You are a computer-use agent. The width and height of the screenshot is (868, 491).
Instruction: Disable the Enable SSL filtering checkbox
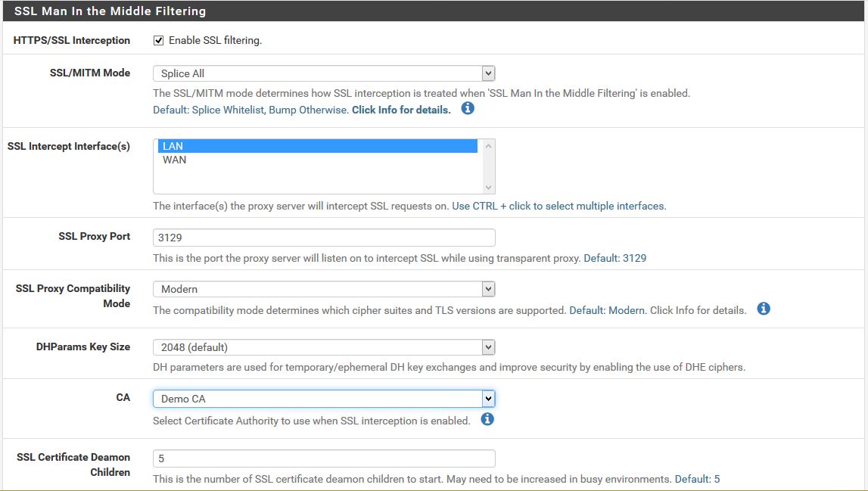(158, 39)
